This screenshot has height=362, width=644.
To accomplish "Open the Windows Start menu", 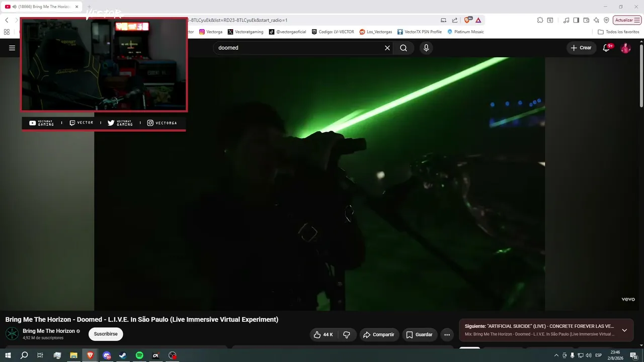I will click(8, 355).
